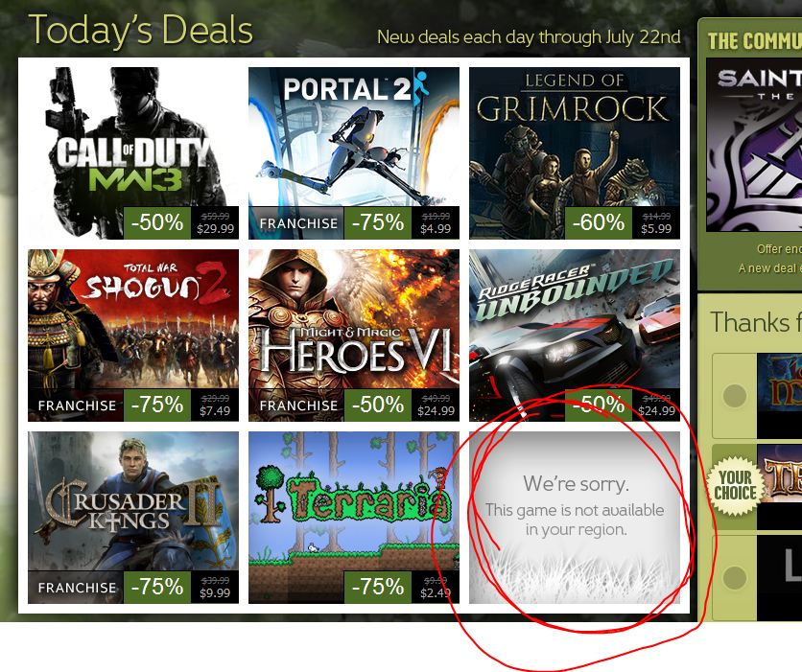Open the Legend of Grimrock deal
This screenshot has height=672, width=802.
pos(575,153)
